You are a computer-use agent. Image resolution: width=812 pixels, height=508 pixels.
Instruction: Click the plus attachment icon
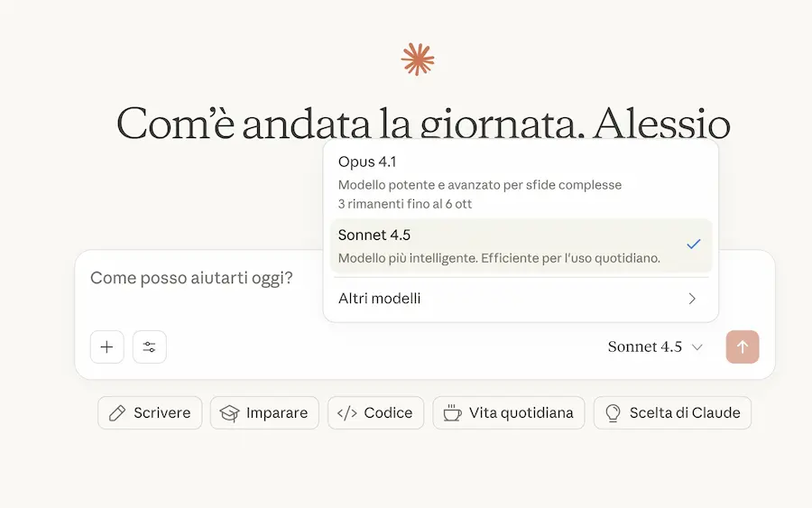(x=106, y=346)
